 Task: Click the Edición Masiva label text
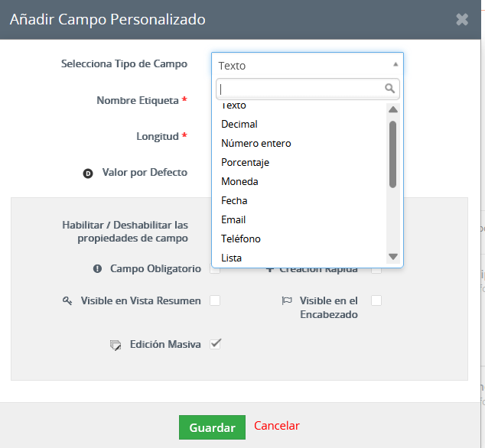[165, 344]
